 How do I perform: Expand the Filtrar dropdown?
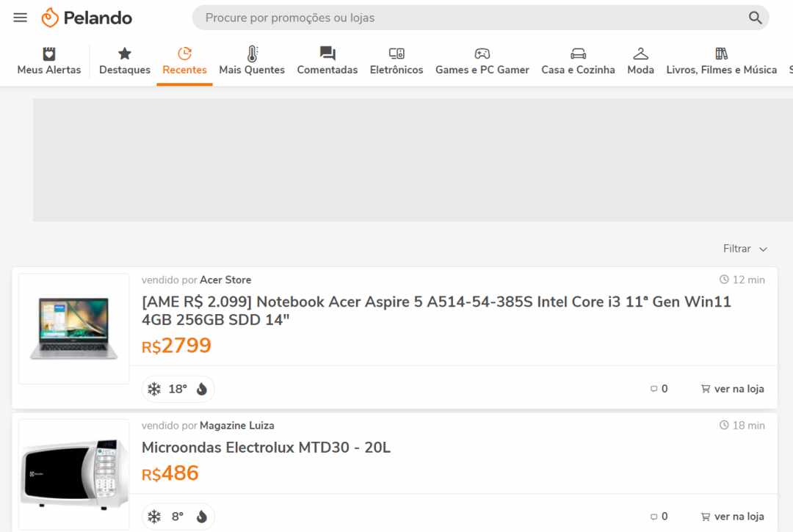click(x=745, y=249)
